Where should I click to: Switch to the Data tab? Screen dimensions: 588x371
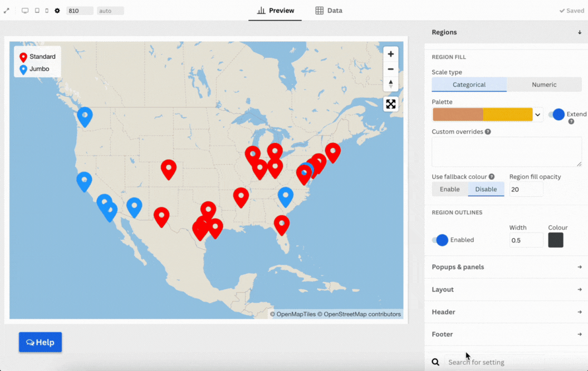pos(329,11)
